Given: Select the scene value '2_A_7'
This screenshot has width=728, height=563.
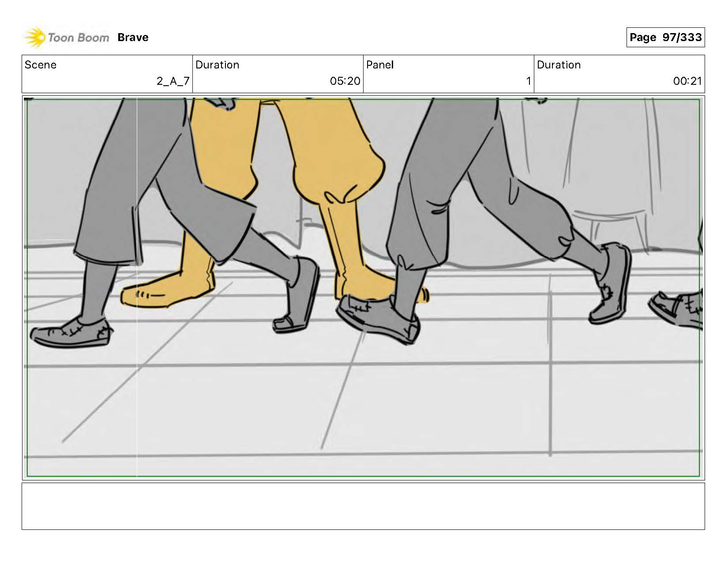Looking at the screenshot, I should tap(173, 81).
